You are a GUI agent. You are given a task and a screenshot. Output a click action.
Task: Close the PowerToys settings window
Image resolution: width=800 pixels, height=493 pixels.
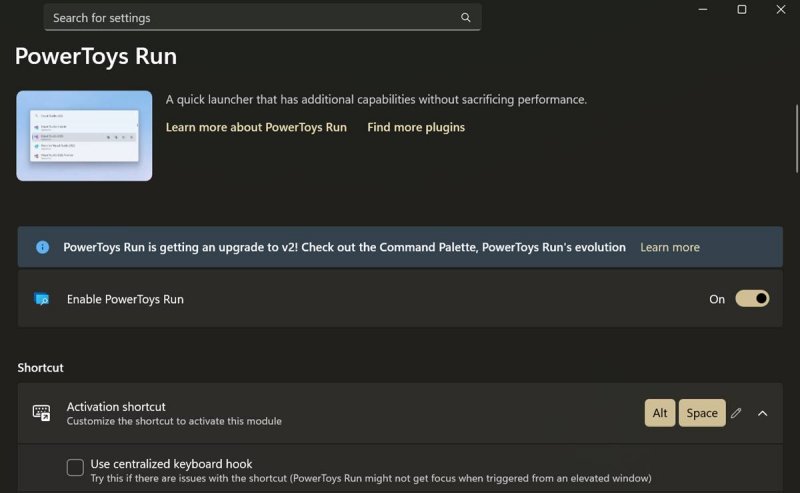click(781, 9)
